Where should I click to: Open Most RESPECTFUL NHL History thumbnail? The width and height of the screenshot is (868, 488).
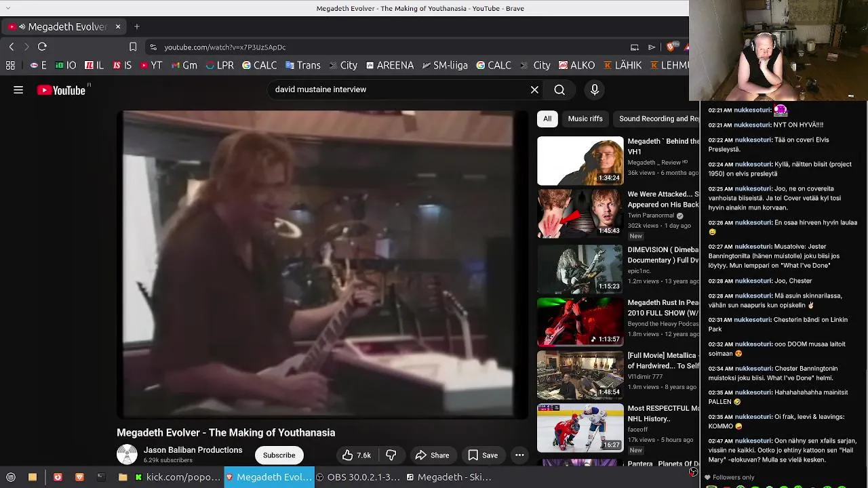pos(580,428)
